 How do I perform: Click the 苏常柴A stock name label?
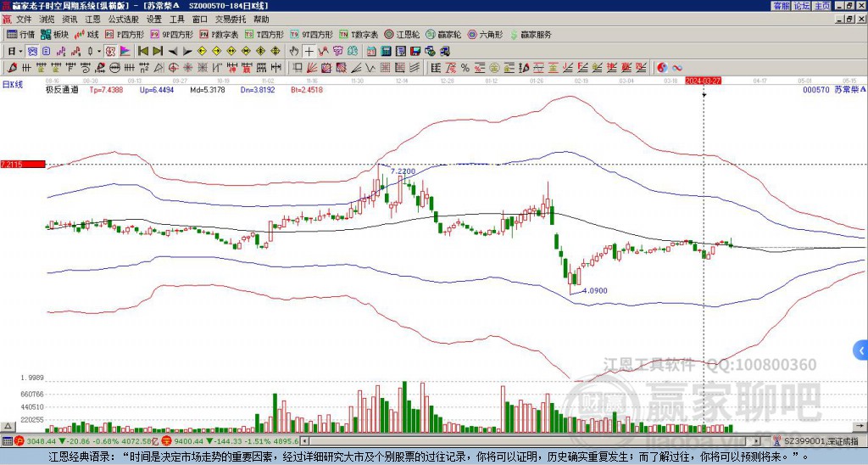pyautogui.click(x=849, y=89)
